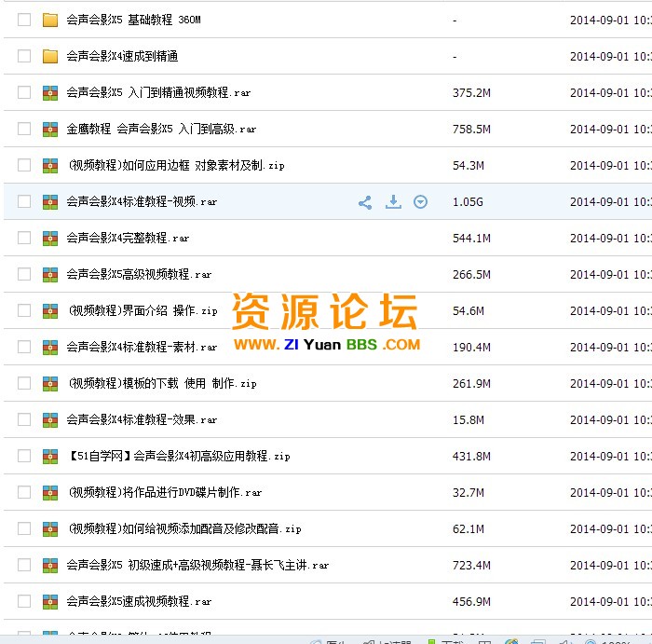This screenshot has width=652, height=644.
Task: Click the size value 375.2M
Action: click(x=471, y=93)
